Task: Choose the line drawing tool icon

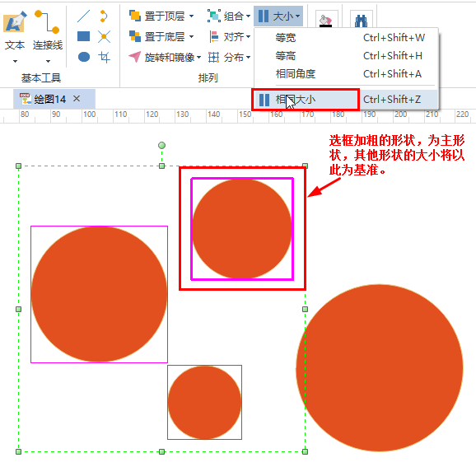Action: click(83, 16)
